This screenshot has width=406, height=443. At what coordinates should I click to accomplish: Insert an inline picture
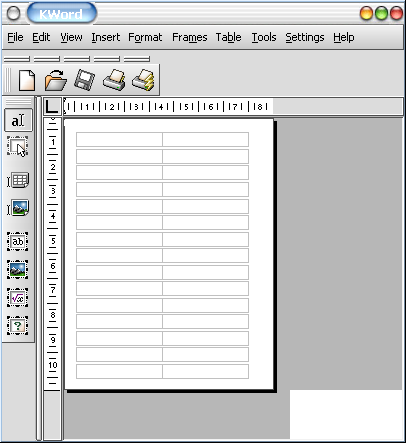[x=18, y=208]
